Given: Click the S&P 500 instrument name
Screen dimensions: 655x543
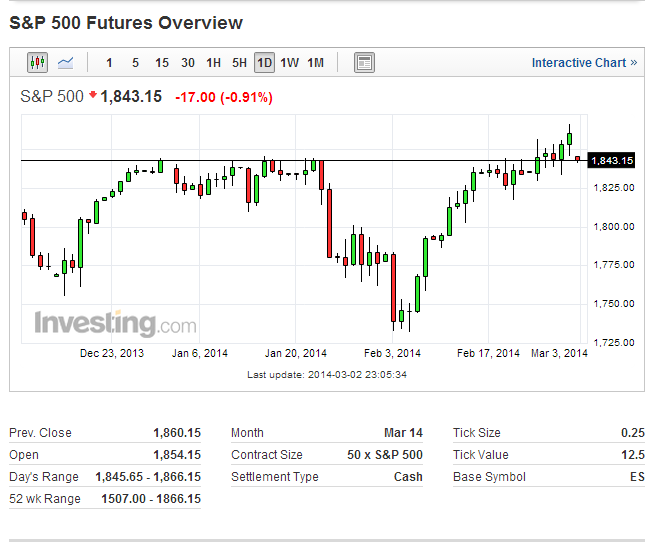Looking at the screenshot, I should pyautogui.click(x=52, y=96).
